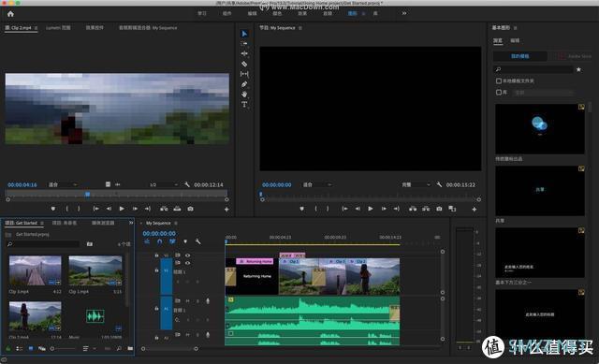Select the Type tool
The image size is (599, 364).
pyautogui.click(x=244, y=104)
